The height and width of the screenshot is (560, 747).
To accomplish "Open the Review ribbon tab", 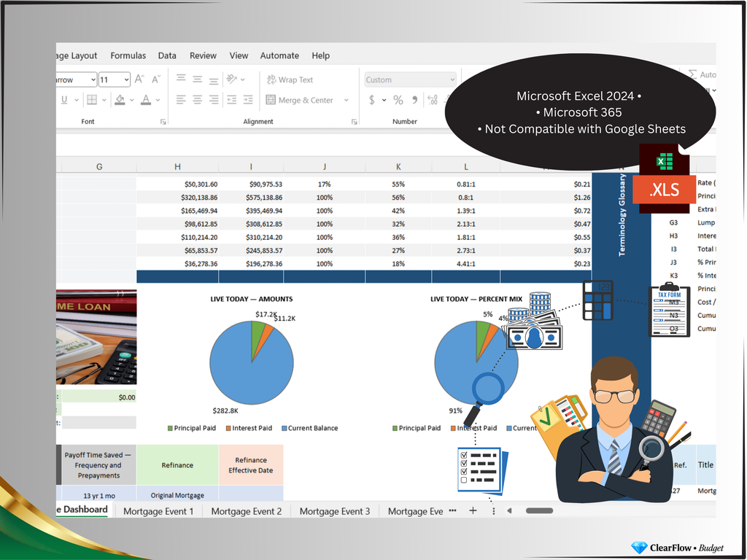I will click(203, 55).
